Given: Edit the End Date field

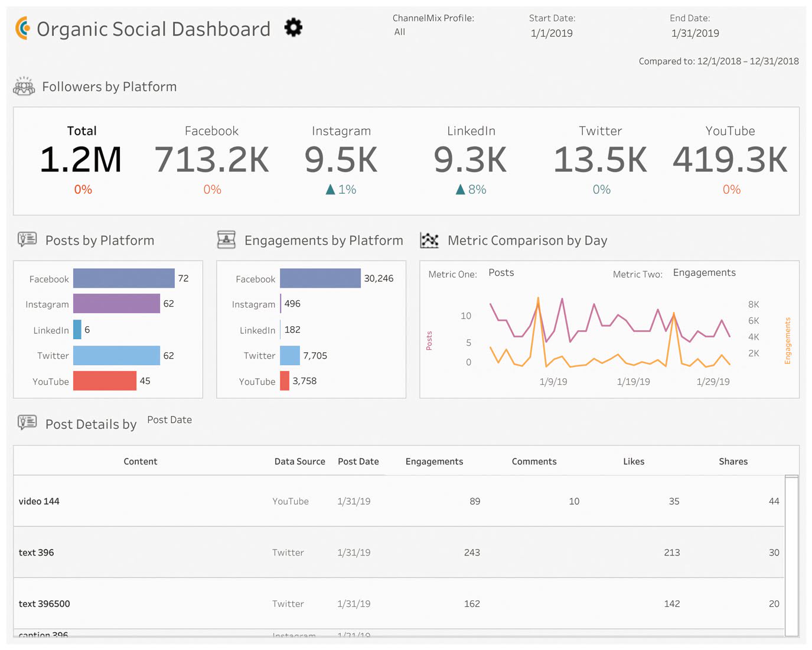Looking at the screenshot, I should click(695, 33).
